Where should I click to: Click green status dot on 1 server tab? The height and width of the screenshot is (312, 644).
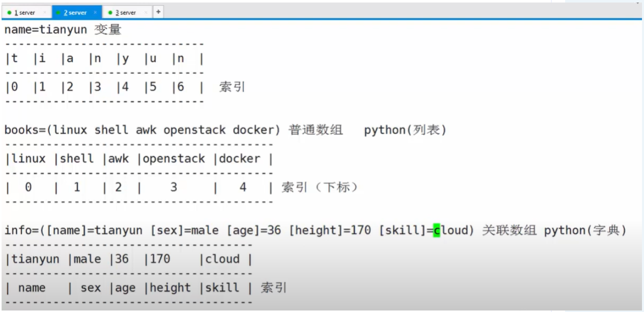pos(10,13)
